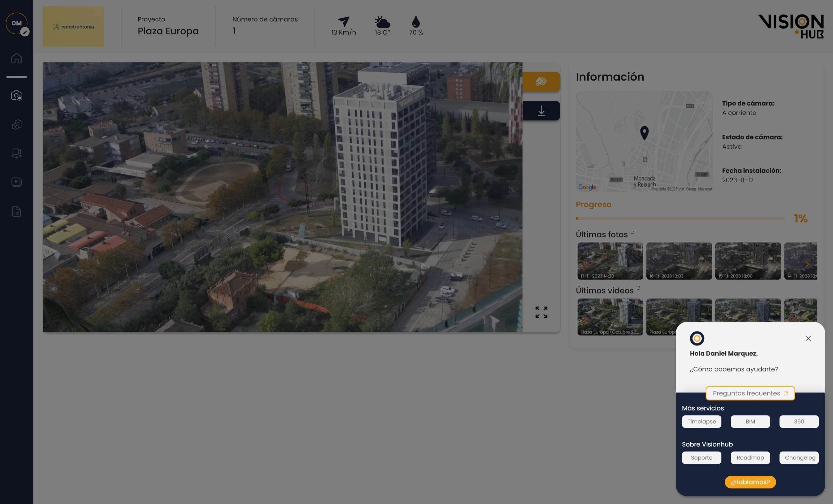Click the installation date 2023-11-12
Screen dimensions: 833x504
738,180
